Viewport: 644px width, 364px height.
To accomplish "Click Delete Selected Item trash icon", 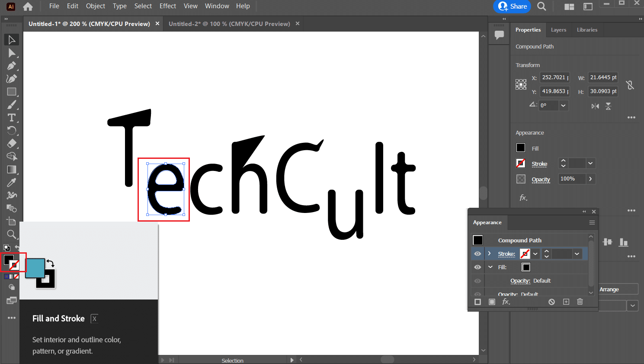I will 580,302.
